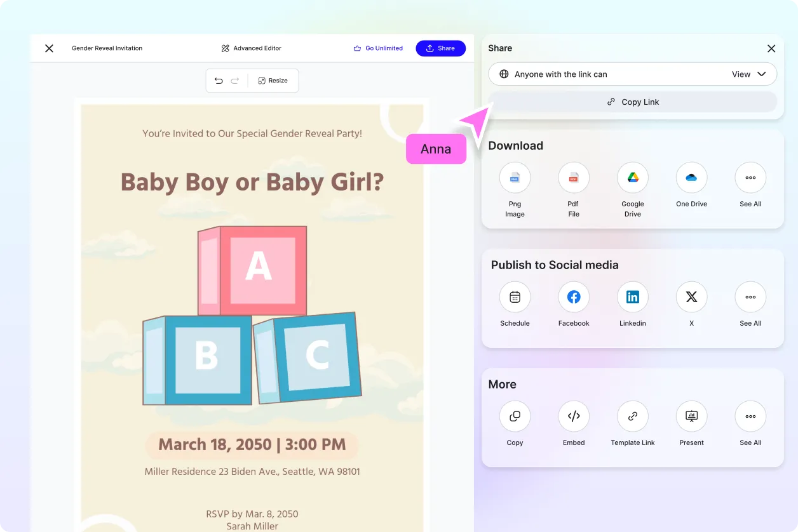Select Png Image download icon
The width and height of the screenshot is (798, 532).
(515, 178)
